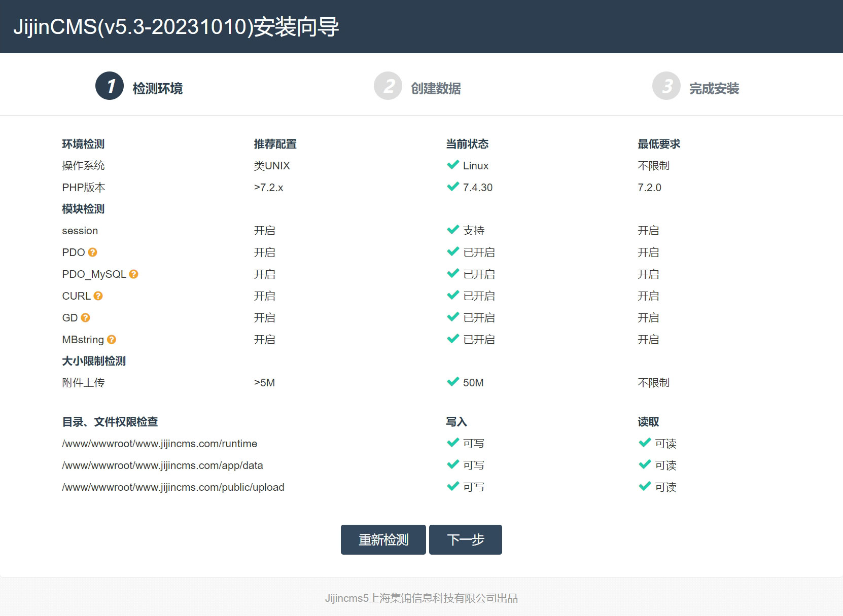Click the 模块检测 section heading
The image size is (843, 616).
click(83, 209)
